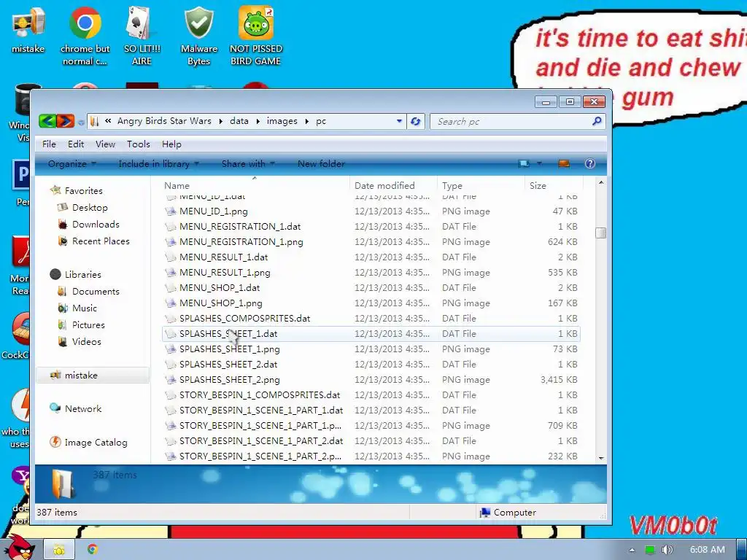This screenshot has width=747, height=560.
Task: Open the File menu
Action: click(49, 144)
